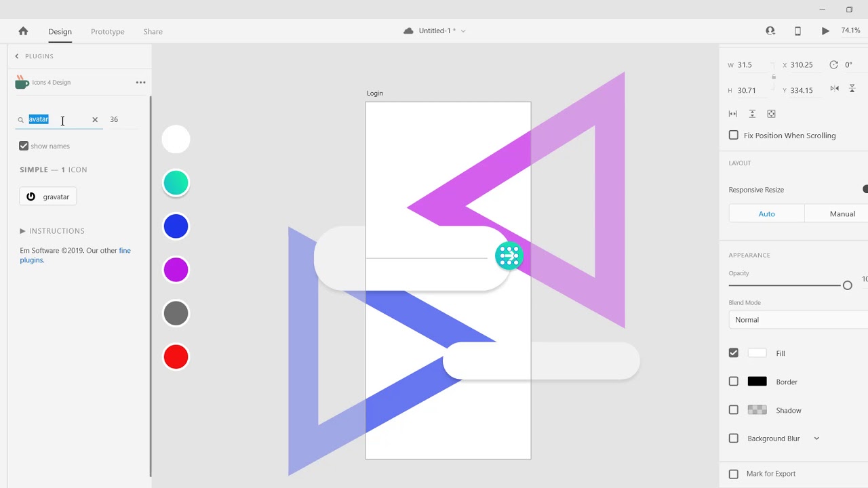Restore down the Adobe XD window
This screenshot has width=868, height=488.
(849, 9)
